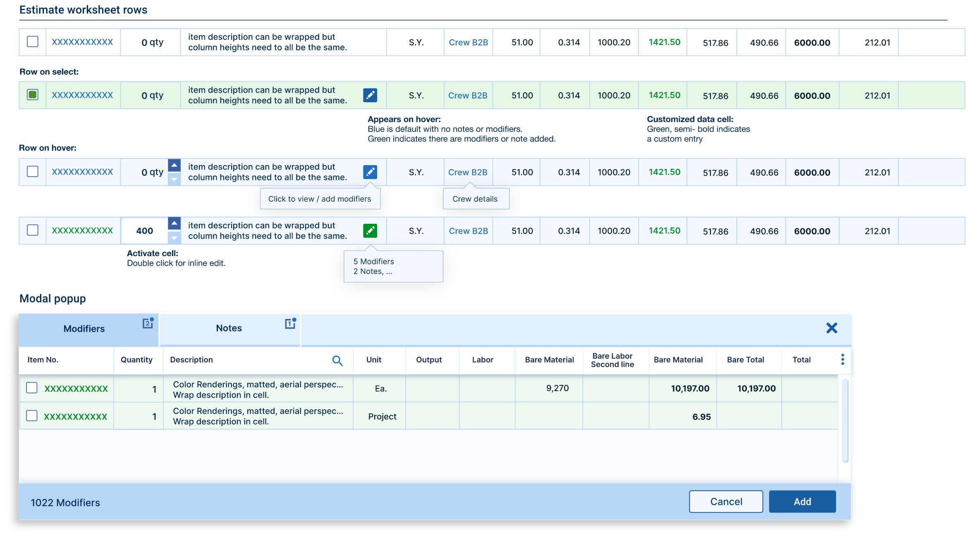Click the Notes tab count badge icon
The height and width of the screenshot is (537, 980).
tap(290, 324)
